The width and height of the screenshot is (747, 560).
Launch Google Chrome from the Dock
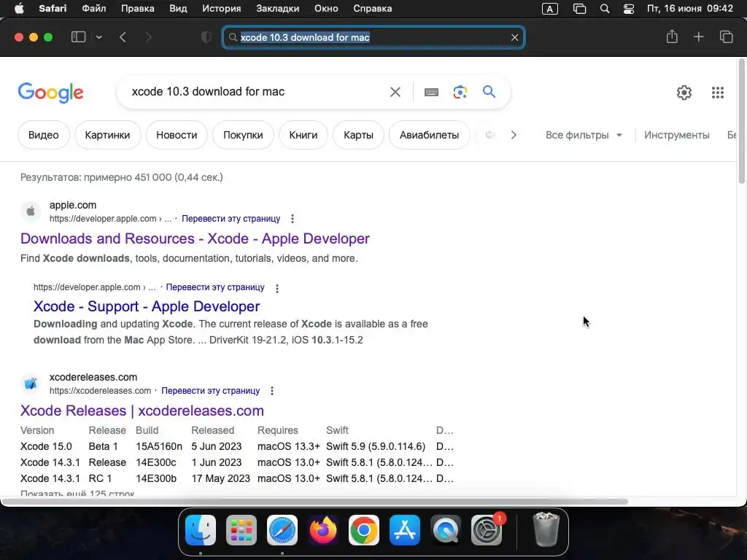pos(364,530)
